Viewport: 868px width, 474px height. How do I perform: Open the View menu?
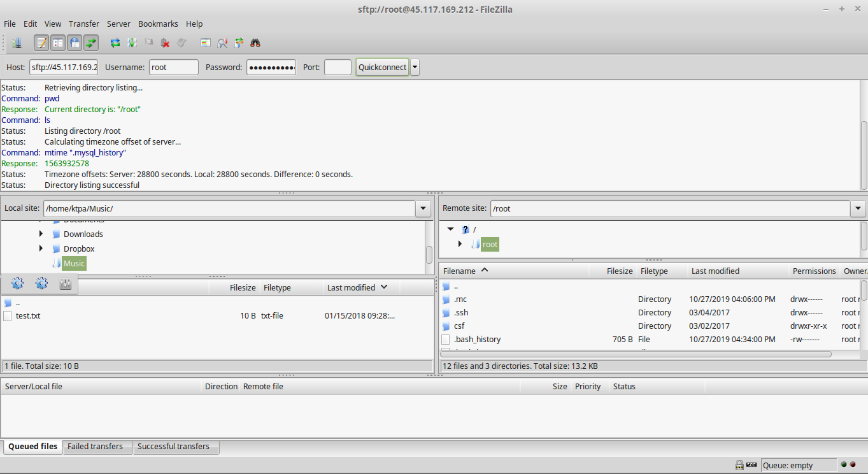pos(53,24)
